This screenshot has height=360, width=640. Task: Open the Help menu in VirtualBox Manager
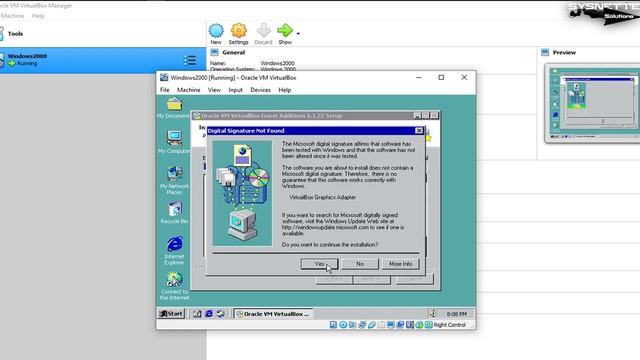38,16
